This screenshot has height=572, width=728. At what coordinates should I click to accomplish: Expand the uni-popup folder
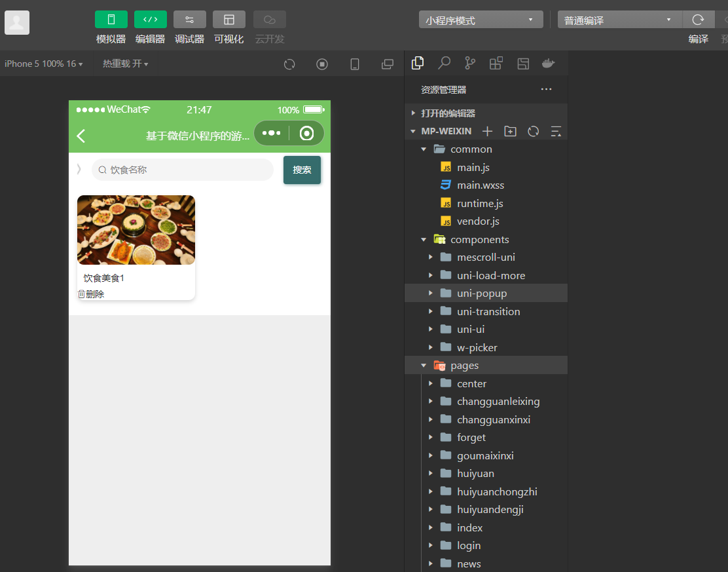[482, 294]
